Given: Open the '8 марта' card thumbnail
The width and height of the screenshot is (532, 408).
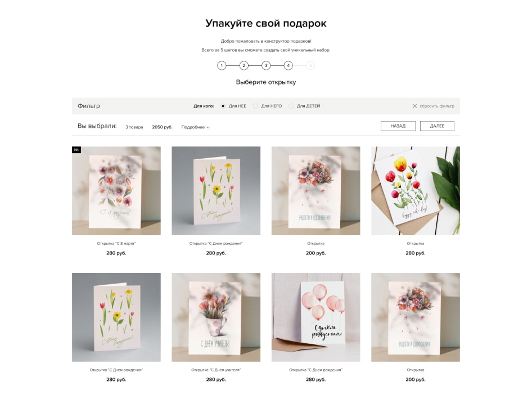Looking at the screenshot, I should point(116,191).
